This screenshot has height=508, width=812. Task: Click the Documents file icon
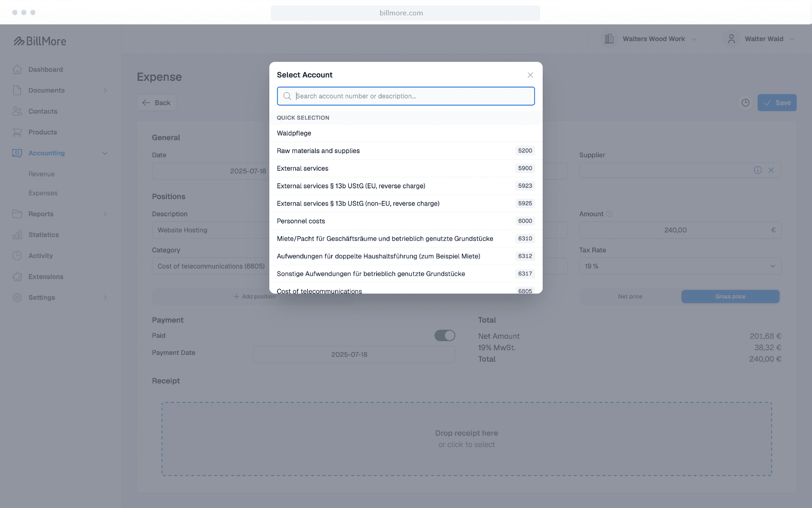click(x=17, y=90)
